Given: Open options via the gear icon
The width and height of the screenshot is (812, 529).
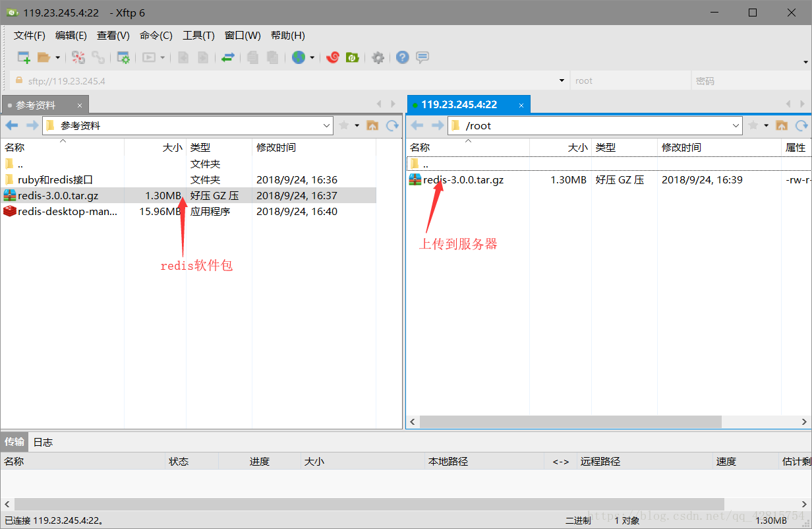Looking at the screenshot, I should click(x=378, y=57).
